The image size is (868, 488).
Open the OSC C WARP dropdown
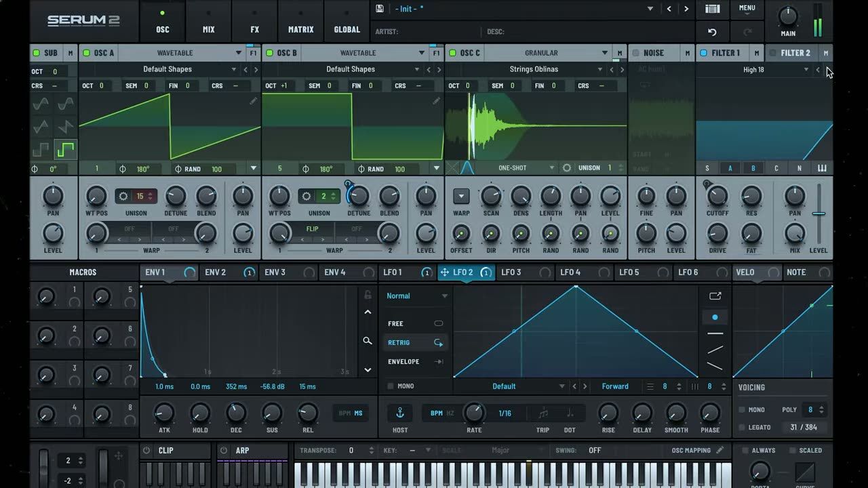click(461, 197)
